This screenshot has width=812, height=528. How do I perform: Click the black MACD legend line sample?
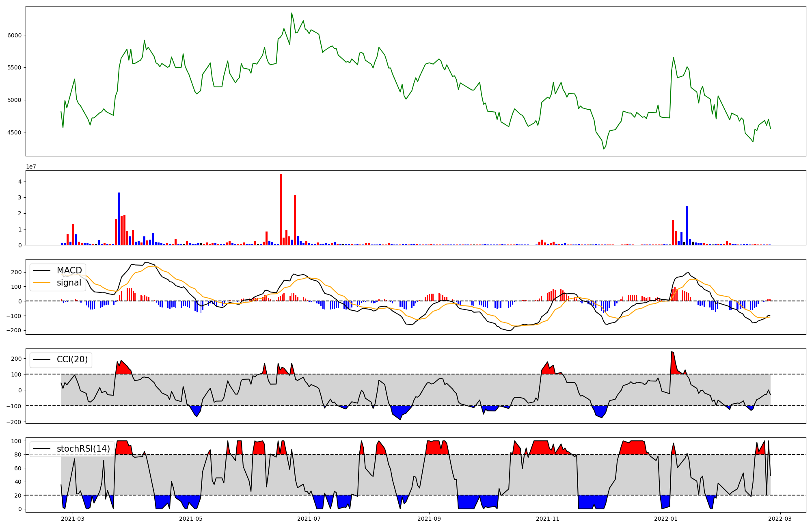(42, 270)
